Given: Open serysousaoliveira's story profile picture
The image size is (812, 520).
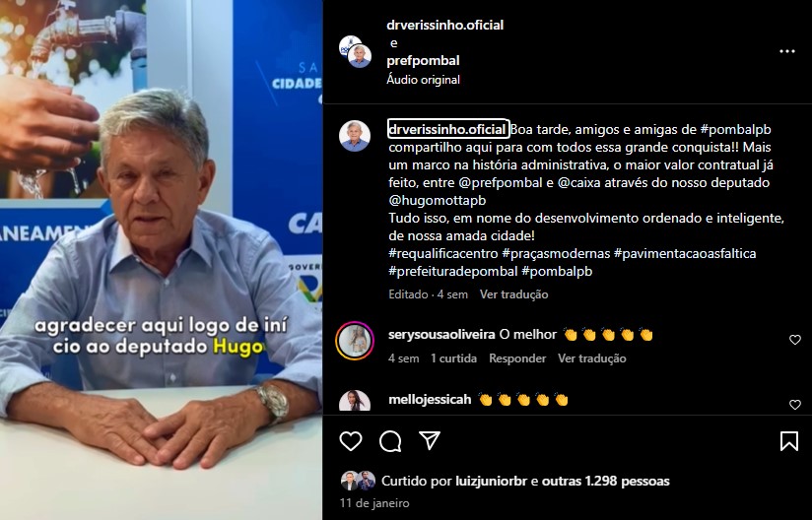Looking at the screenshot, I should [355, 341].
